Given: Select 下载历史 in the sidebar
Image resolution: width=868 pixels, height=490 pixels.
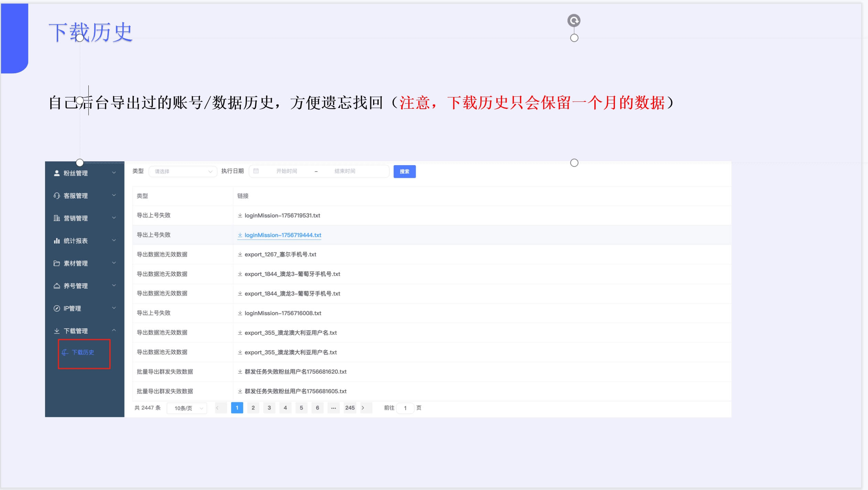Looking at the screenshot, I should (83, 353).
